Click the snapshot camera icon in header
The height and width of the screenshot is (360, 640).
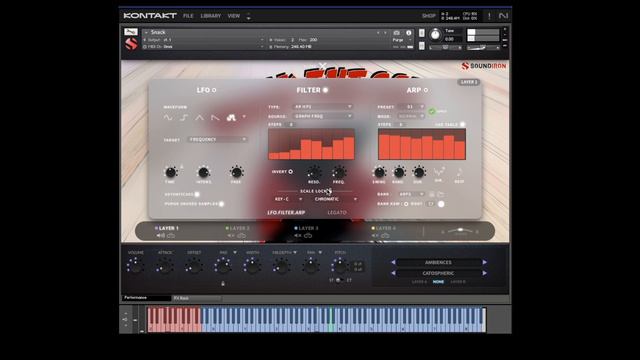[x=396, y=33]
